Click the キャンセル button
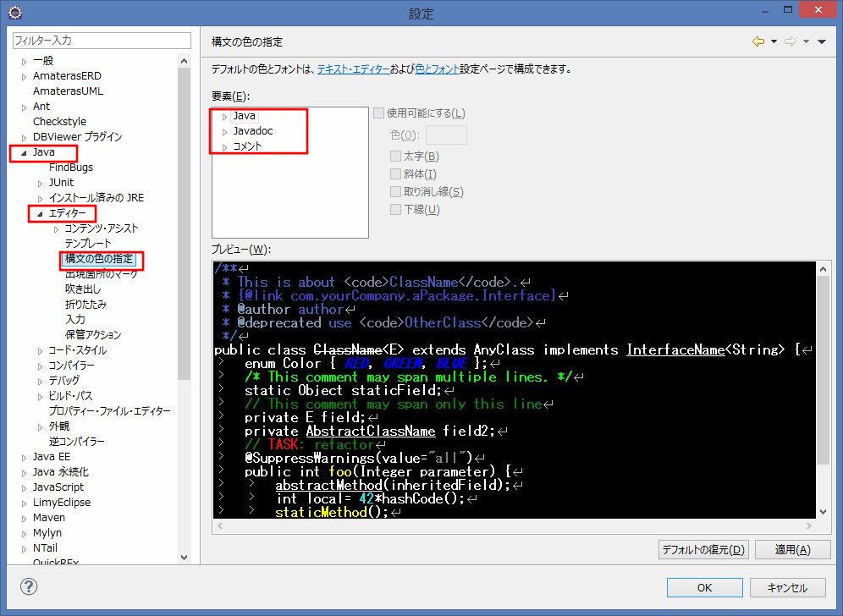Image resolution: width=843 pixels, height=616 pixels. [x=788, y=587]
